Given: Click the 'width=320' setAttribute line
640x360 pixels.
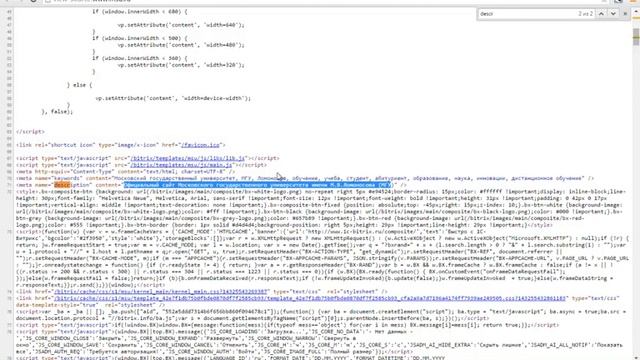Looking at the screenshot, I should [181, 65].
